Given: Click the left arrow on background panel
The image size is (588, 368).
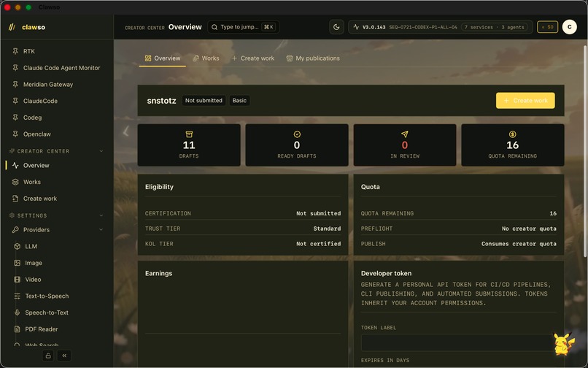Looking at the screenshot, I should [126, 131].
